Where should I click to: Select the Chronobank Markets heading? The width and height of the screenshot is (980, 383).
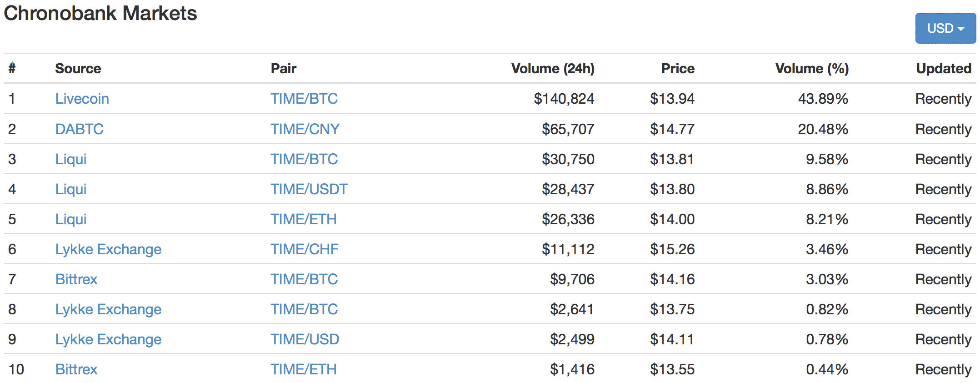pos(100,13)
